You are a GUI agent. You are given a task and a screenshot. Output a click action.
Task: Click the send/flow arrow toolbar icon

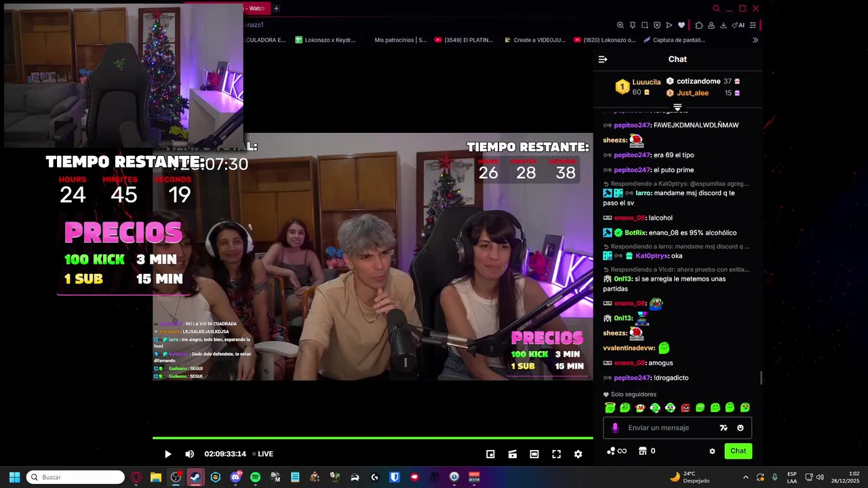(669, 25)
